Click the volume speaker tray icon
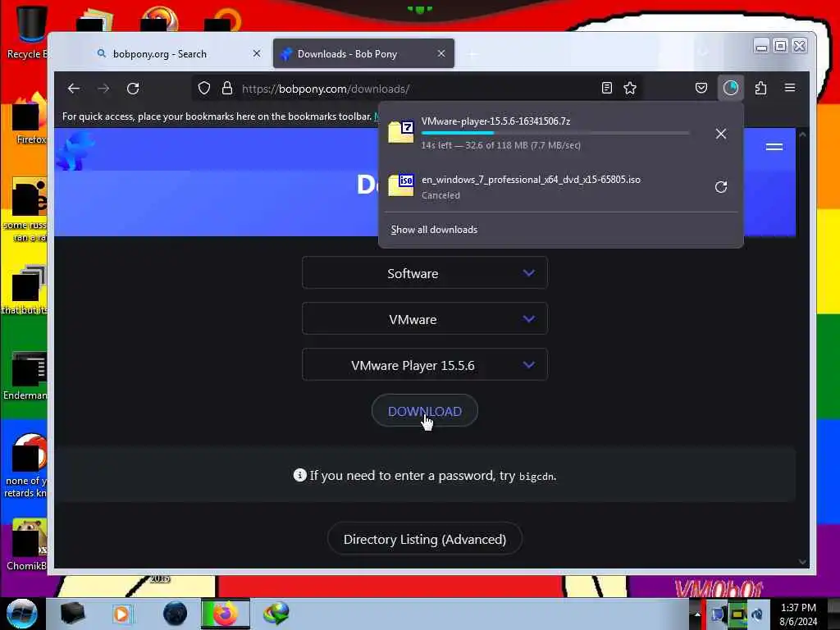 [757, 614]
